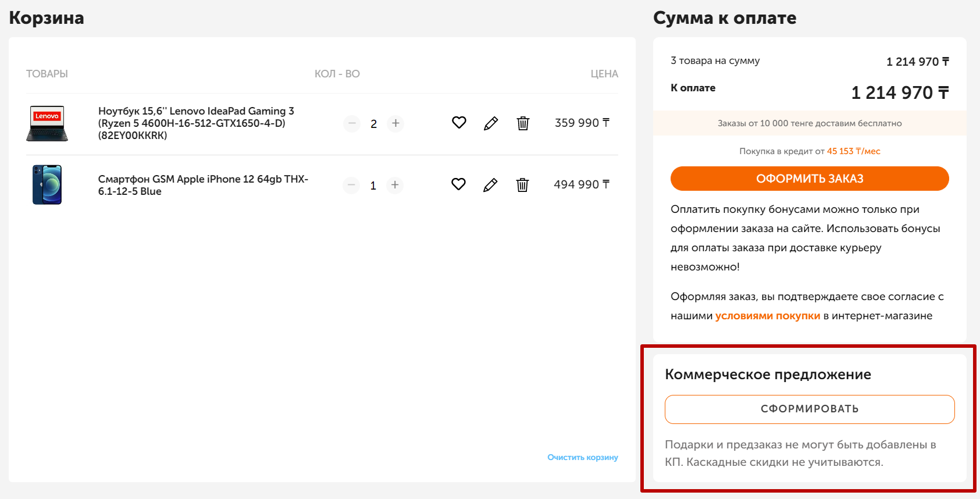The width and height of the screenshot is (980, 499).
Task: Click the blue iPhone 12 product thumbnail
Action: click(x=47, y=185)
